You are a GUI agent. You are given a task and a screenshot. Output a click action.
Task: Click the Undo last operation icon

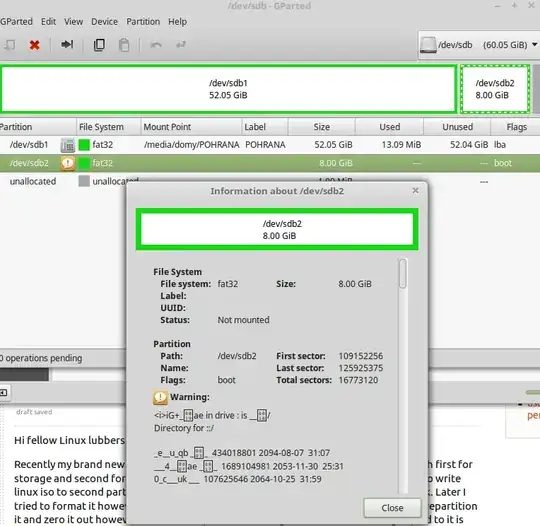tap(156, 45)
